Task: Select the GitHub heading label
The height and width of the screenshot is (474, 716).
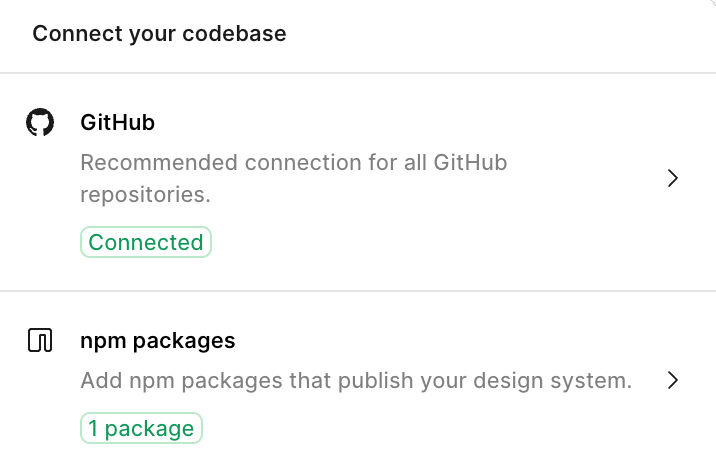Action: coord(117,122)
